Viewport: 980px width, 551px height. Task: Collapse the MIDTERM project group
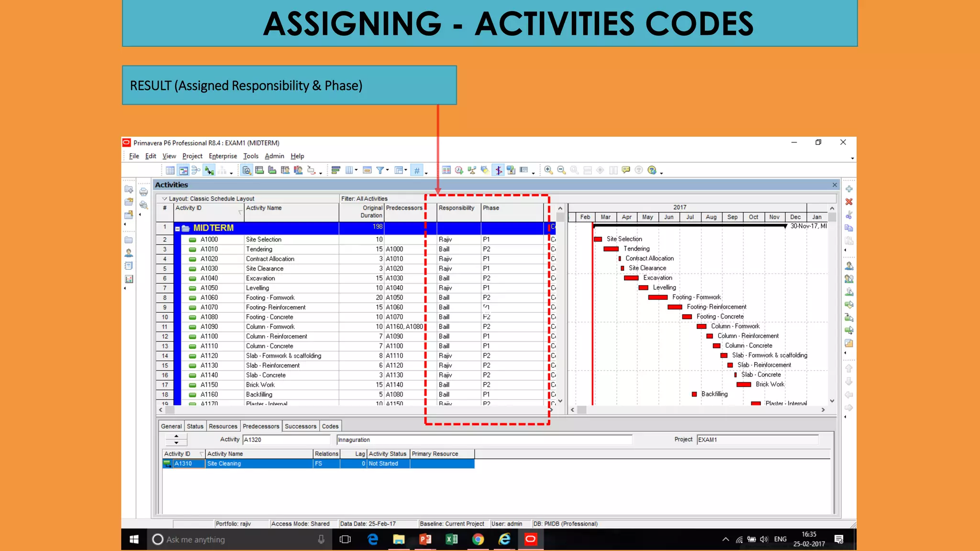pyautogui.click(x=178, y=229)
